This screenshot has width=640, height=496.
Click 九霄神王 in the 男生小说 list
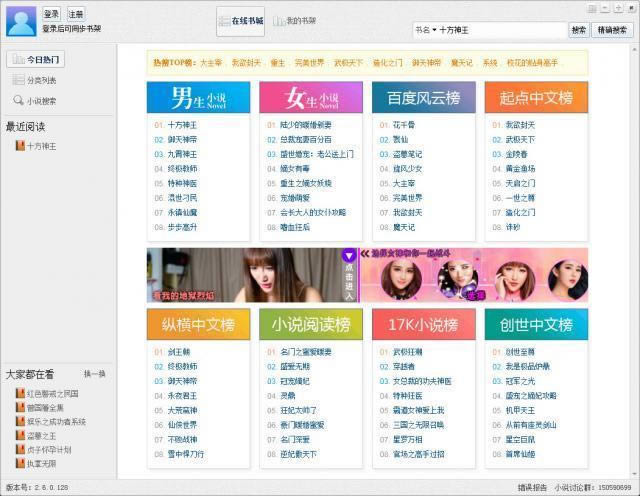click(182, 154)
